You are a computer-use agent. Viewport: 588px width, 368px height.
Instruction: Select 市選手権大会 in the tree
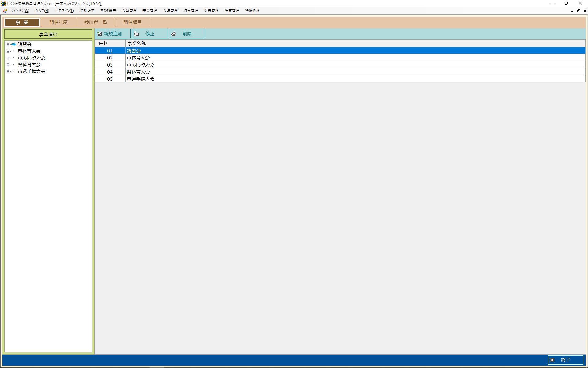[x=31, y=71]
